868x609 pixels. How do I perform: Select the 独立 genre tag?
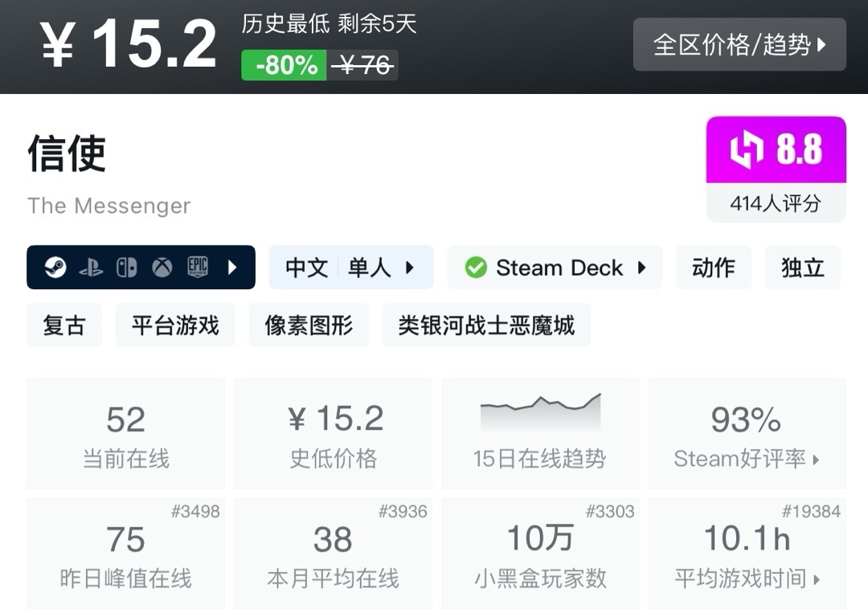(x=802, y=268)
